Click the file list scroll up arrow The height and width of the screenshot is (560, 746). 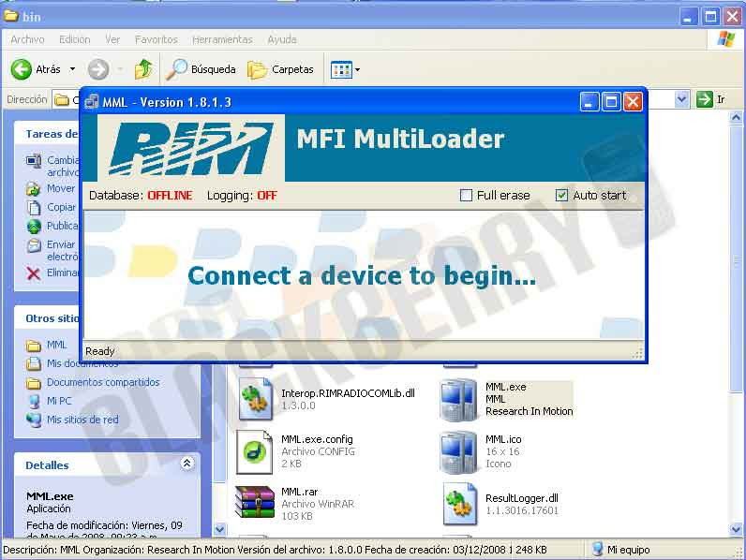736,117
